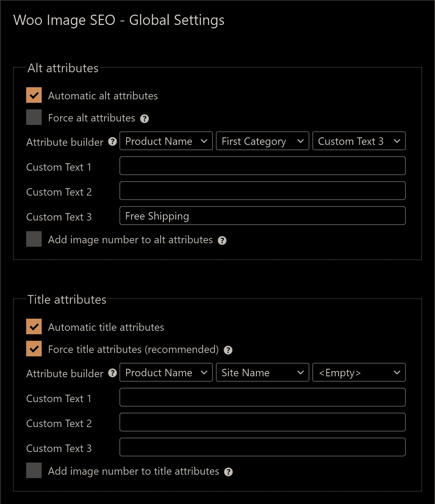The height and width of the screenshot is (504, 435).
Task: Open the Custom Text 3 dropdown
Action: (359, 141)
